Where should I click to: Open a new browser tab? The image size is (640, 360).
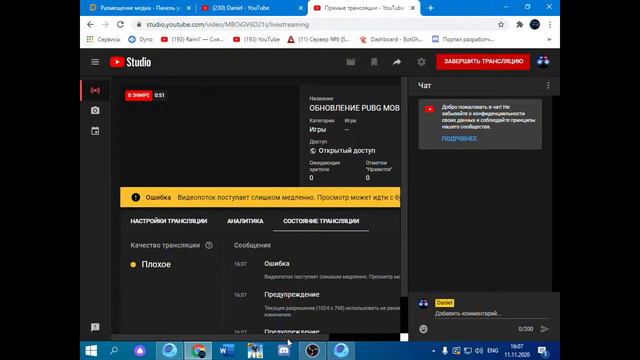[431, 8]
